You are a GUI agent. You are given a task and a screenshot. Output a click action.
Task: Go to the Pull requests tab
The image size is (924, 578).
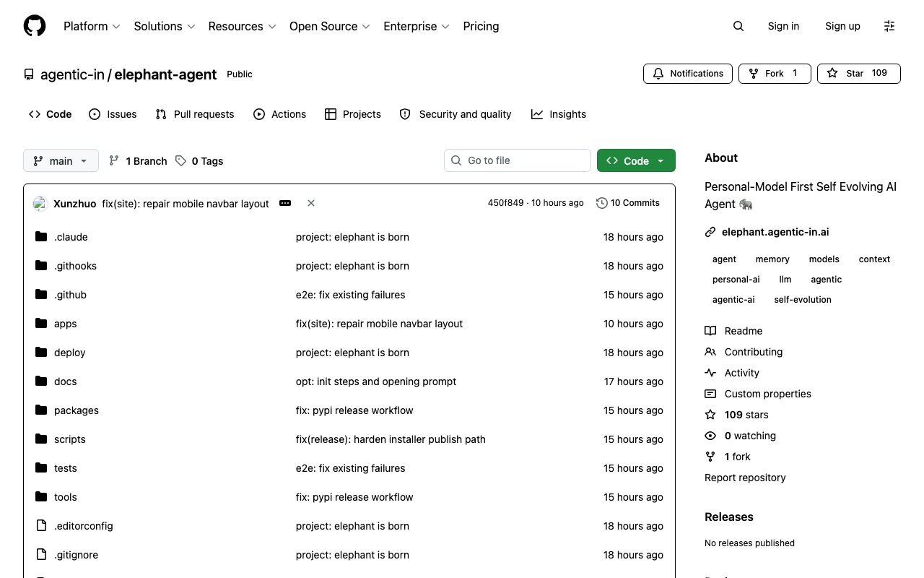point(195,114)
